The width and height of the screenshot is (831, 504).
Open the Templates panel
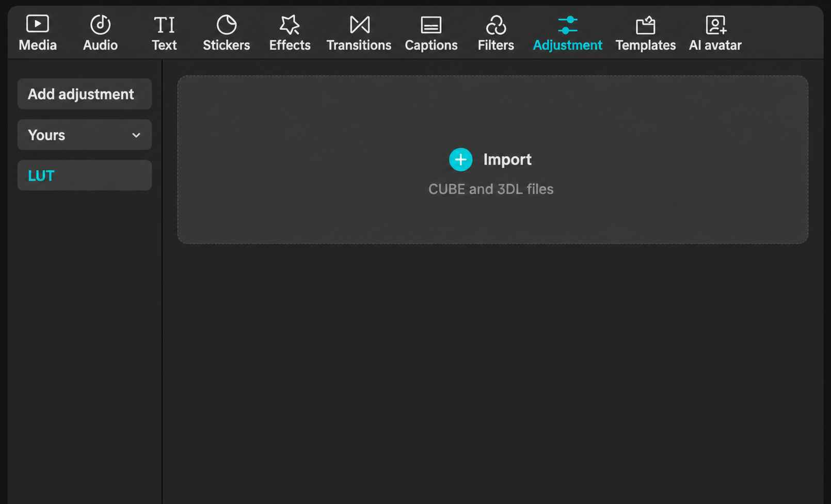[x=645, y=34]
